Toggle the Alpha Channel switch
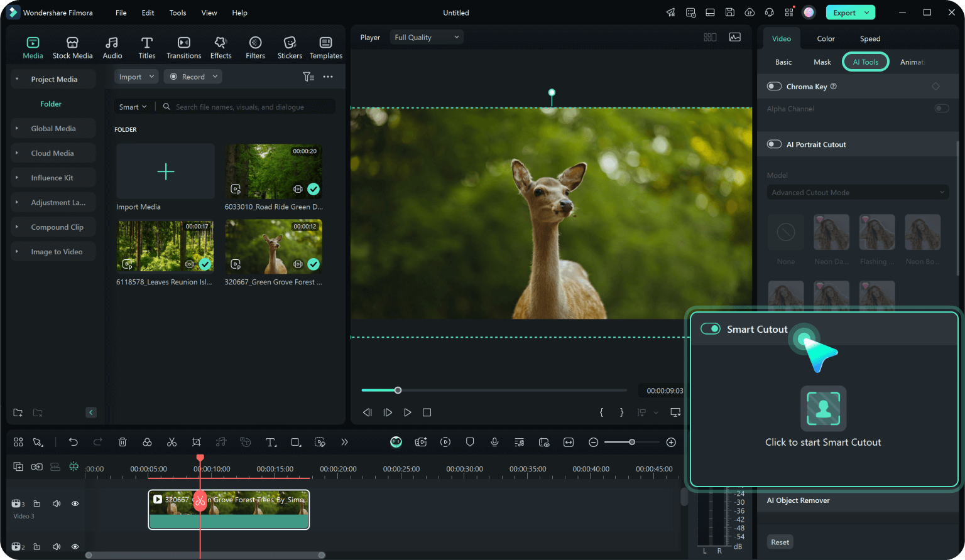This screenshot has width=965, height=560. (941, 109)
